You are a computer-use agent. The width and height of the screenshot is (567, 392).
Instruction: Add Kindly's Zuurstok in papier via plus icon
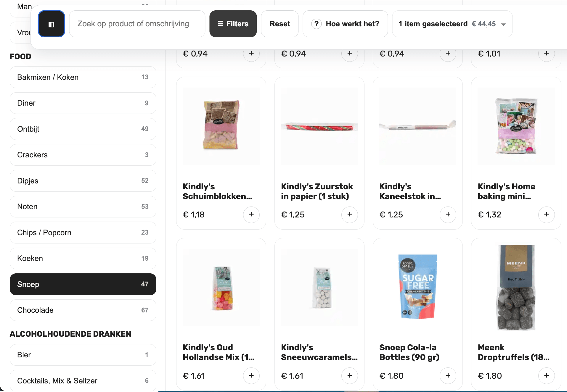350,215
